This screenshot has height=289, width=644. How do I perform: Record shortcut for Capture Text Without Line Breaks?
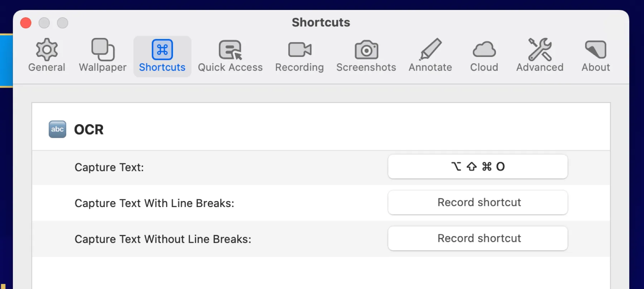(x=478, y=238)
